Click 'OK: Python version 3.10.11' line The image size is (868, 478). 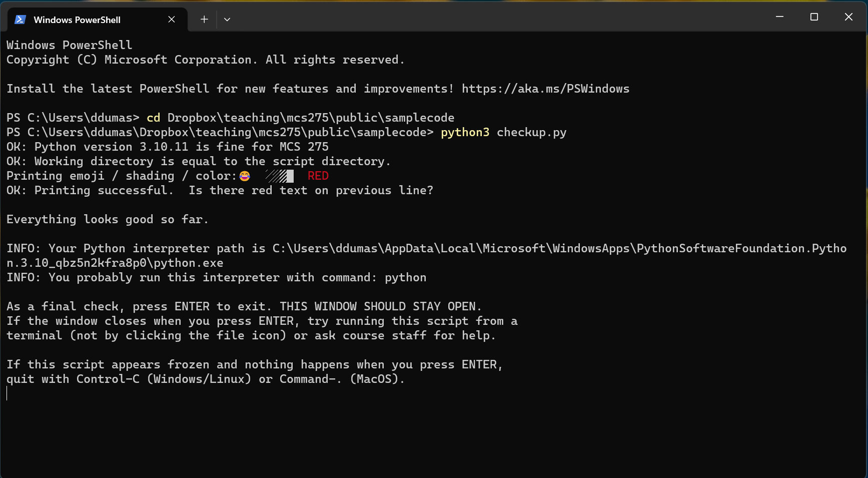coord(168,147)
